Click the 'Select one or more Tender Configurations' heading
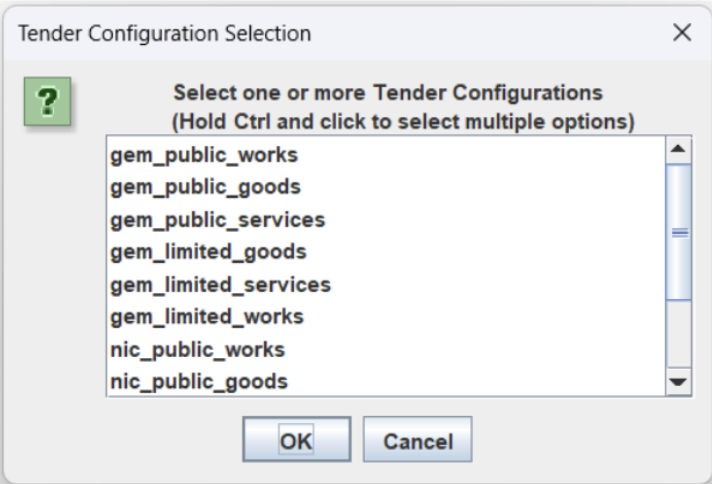712x484 pixels. click(388, 93)
